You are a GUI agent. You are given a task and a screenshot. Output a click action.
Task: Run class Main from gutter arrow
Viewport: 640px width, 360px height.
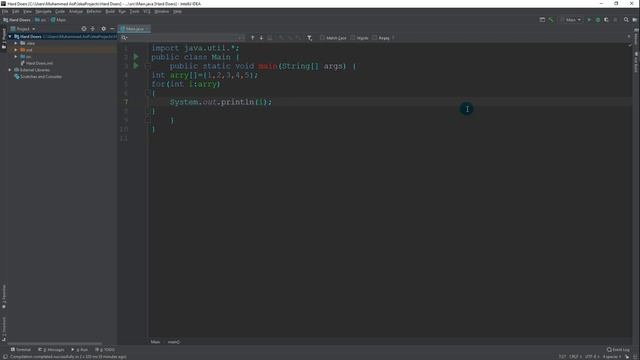(136, 57)
